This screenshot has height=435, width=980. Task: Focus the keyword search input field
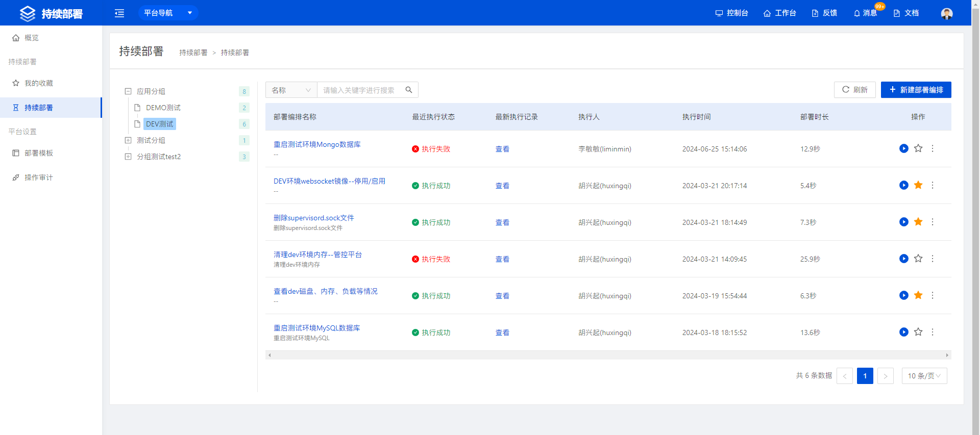(x=360, y=90)
